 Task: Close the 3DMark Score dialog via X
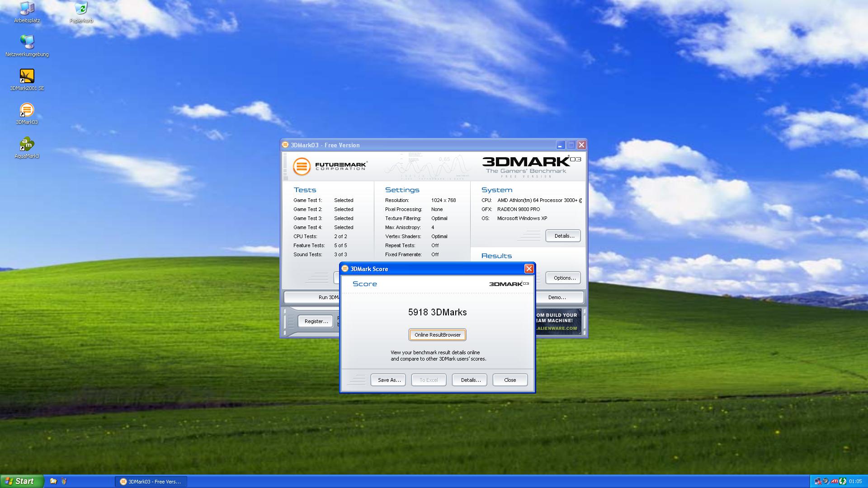528,269
